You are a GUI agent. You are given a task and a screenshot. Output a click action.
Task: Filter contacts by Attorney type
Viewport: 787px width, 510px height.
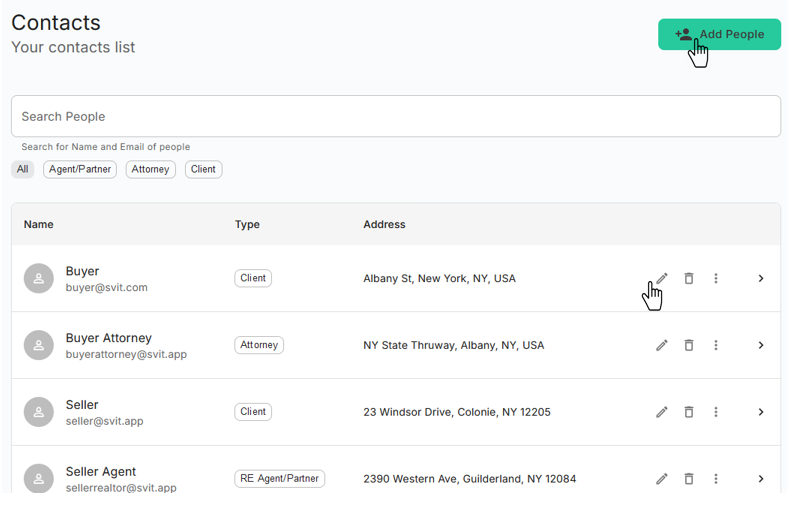(x=151, y=169)
